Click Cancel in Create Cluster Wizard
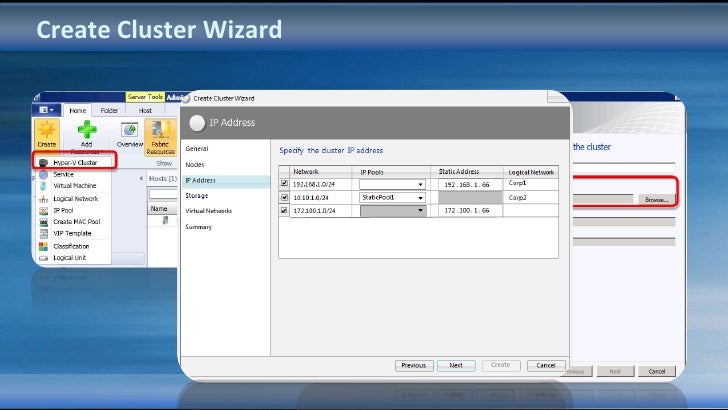728x410 pixels. point(546,365)
